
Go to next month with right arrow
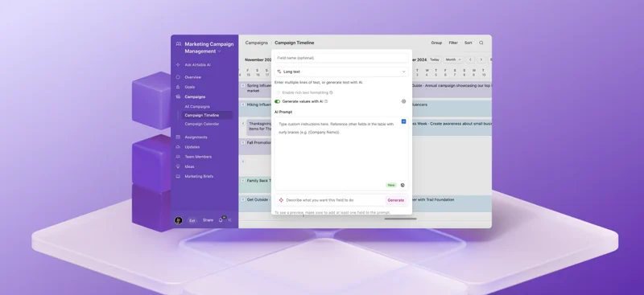click(481, 59)
